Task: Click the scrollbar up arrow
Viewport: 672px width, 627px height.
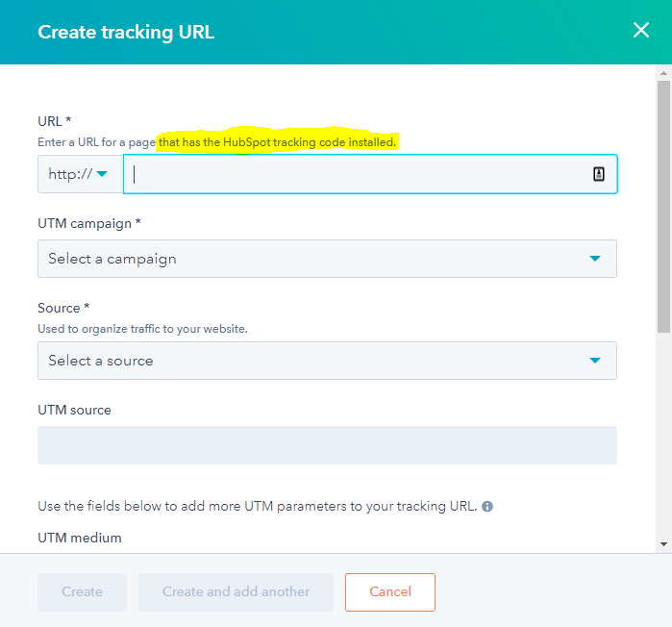Action: coord(663,72)
